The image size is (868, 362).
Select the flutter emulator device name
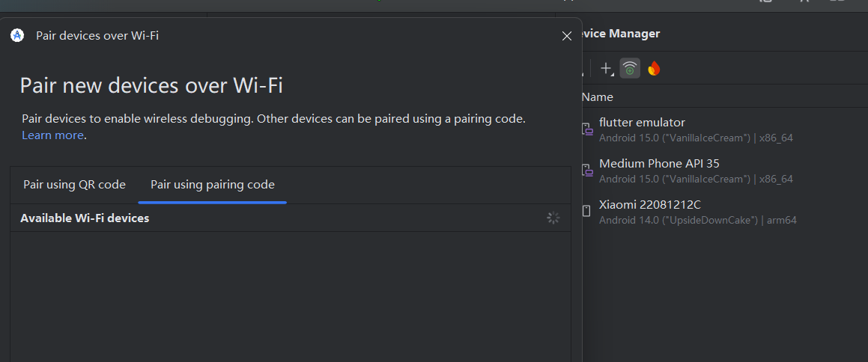pos(642,123)
